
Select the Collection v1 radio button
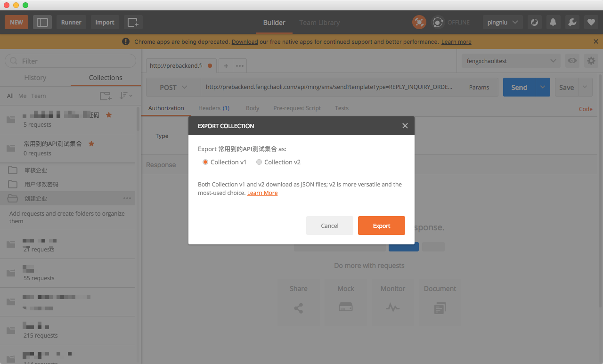tap(205, 162)
